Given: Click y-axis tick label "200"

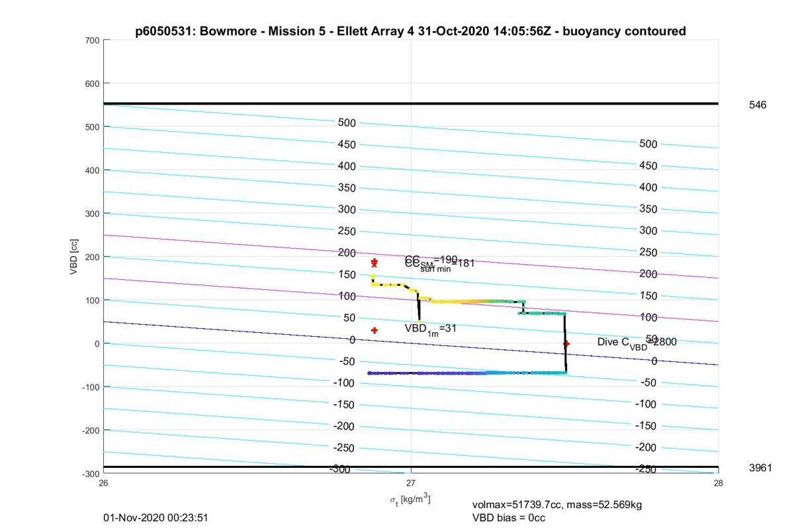Looking at the screenshot, I should [x=93, y=257].
